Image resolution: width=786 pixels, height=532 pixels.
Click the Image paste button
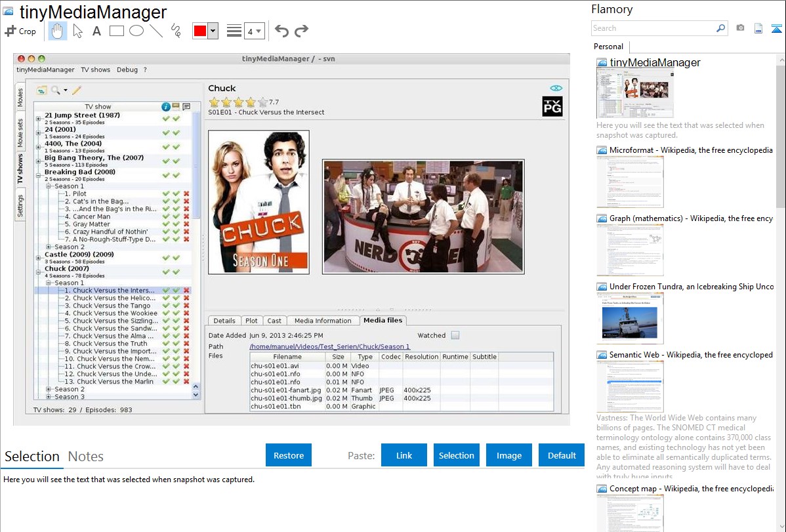[509, 455]
